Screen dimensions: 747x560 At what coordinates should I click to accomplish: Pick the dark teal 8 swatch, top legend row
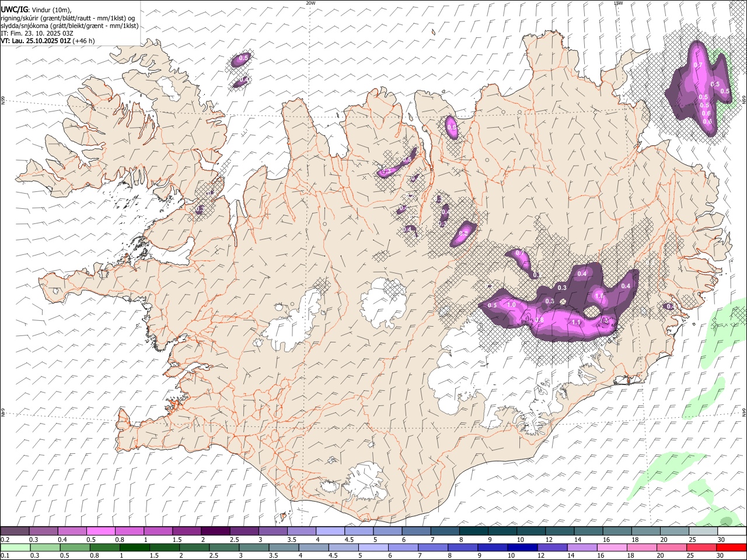[474, 531]
